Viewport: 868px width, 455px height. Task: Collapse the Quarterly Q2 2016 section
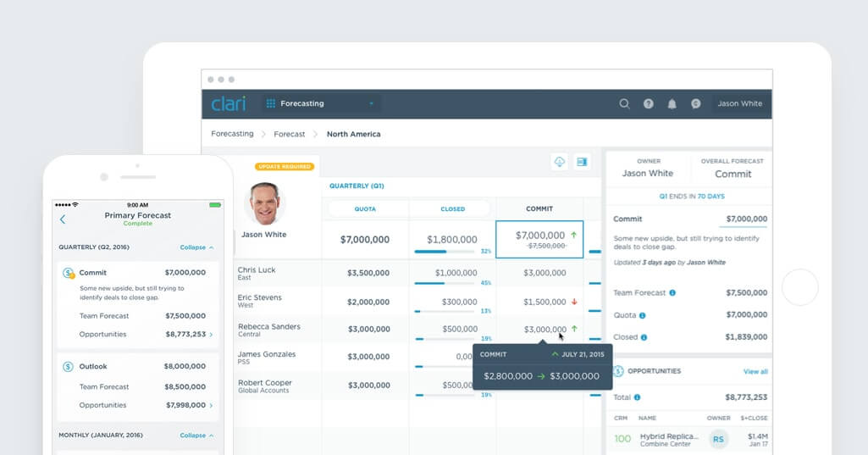pyautogui.click(x=196, y=247)
